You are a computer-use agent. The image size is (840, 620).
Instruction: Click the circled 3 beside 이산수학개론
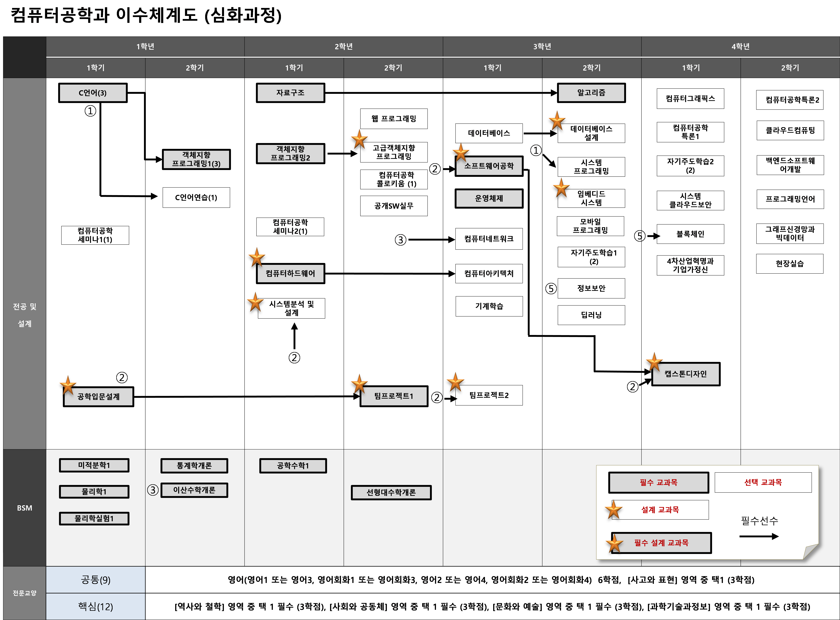pos(153,490)
